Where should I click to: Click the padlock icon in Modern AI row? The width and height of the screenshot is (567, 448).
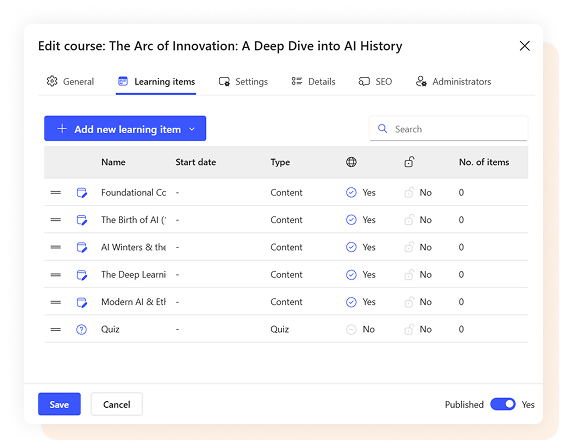pyautogui.click(x=409, y=302)
